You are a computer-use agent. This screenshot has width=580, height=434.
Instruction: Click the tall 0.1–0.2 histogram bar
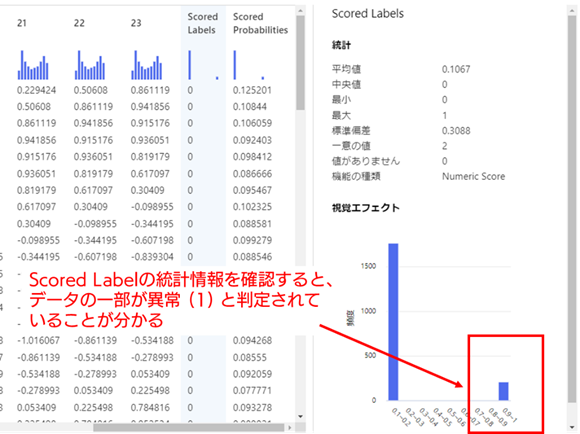coord(393,322)
